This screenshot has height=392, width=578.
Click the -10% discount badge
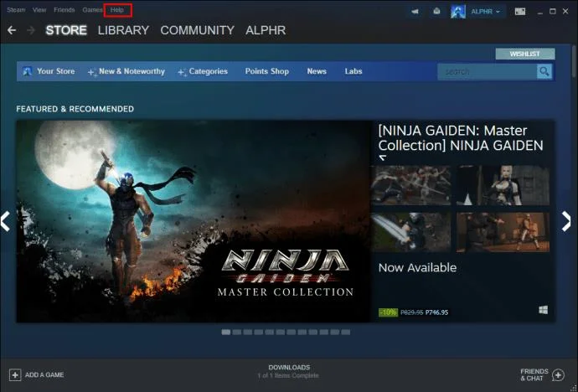(x=388, y=312)
